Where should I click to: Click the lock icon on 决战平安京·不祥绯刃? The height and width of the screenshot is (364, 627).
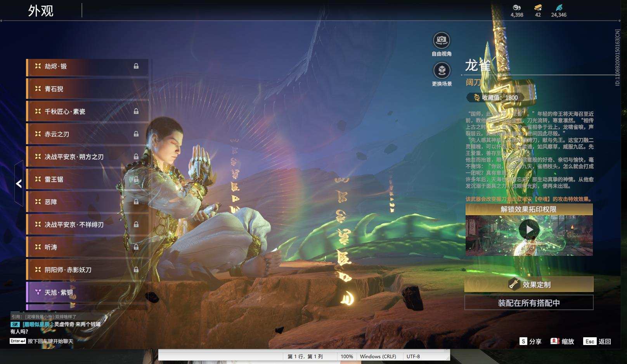tap(136, 224)
